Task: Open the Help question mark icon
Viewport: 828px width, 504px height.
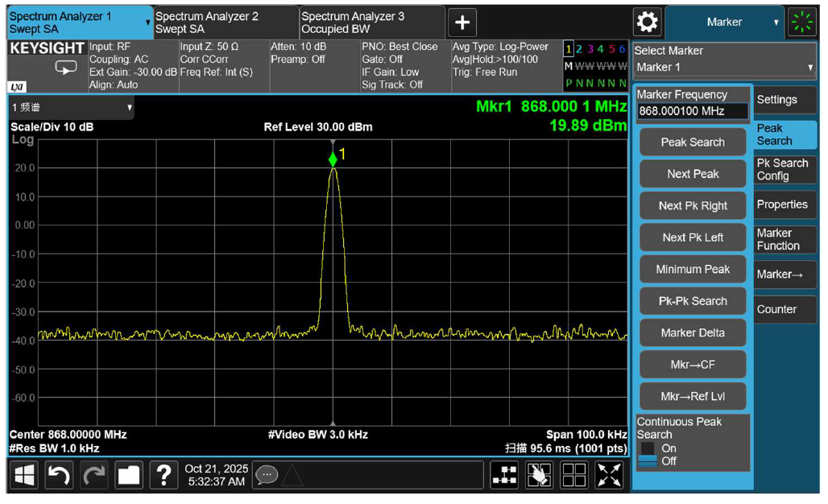Action: pos(164,475)
